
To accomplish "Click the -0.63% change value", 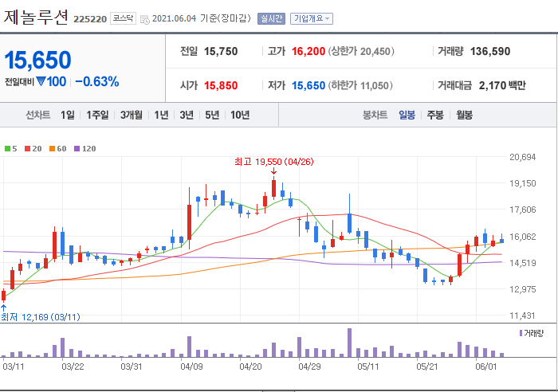I will (x=96, y=81).
